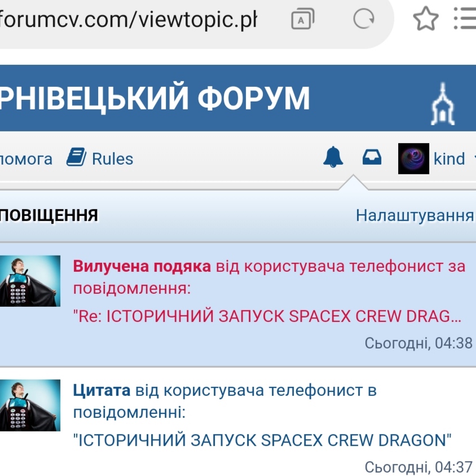Viewport: 476px width, 476px height.
Task: Toggle the notifications bell icon
Action: [x=333, y=157]
